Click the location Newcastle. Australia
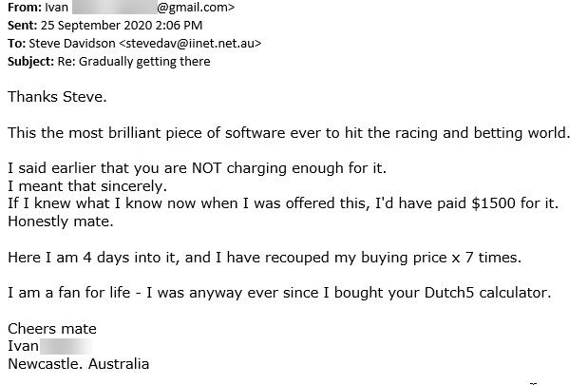Image resolution: width=588 pixels, height=385 pixels. [79, 364]
